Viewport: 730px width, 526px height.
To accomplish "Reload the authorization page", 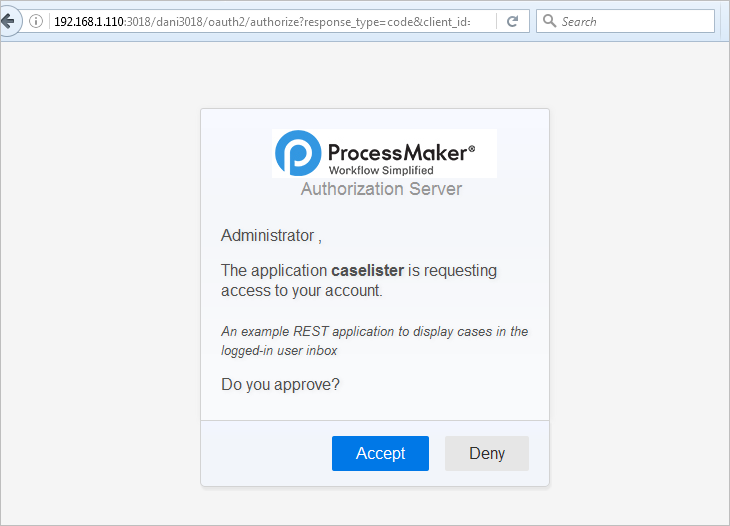I will [513, 21].
